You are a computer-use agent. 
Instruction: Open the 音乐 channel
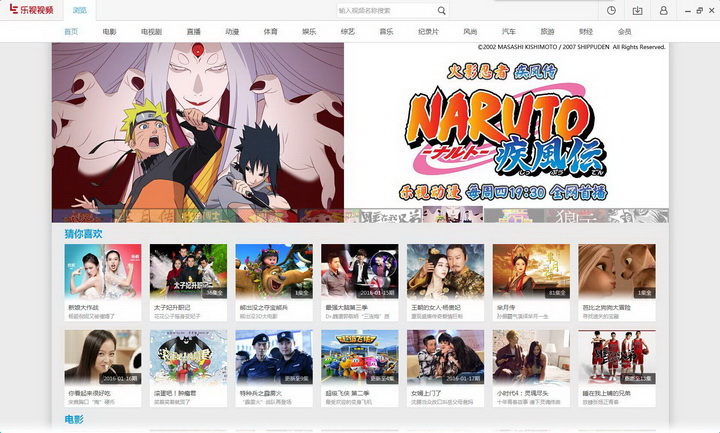click(x=386, y=32)
